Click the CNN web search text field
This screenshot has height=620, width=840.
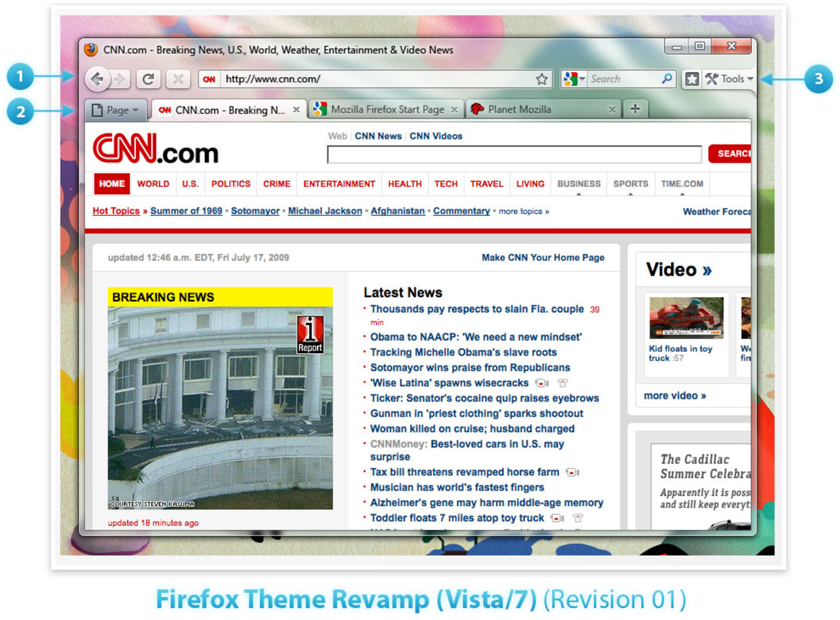pos(514,155)
